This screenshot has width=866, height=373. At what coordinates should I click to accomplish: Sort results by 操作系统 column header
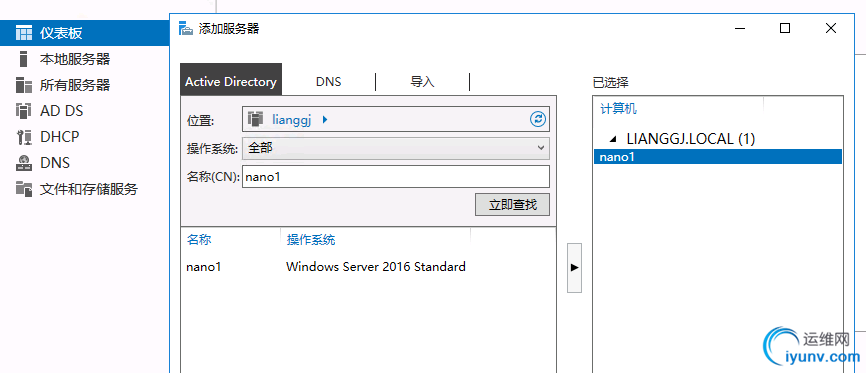pyautogui.click(x=310, y=240)
